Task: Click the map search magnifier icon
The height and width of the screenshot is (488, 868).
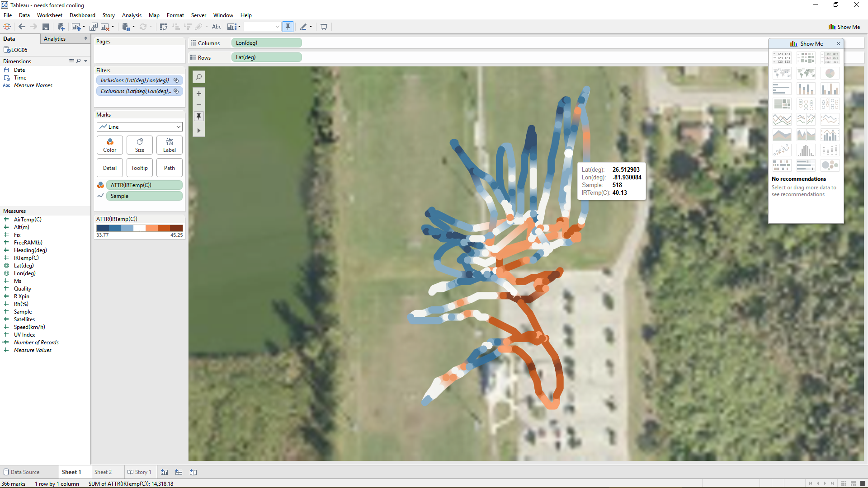Action: 199,77
